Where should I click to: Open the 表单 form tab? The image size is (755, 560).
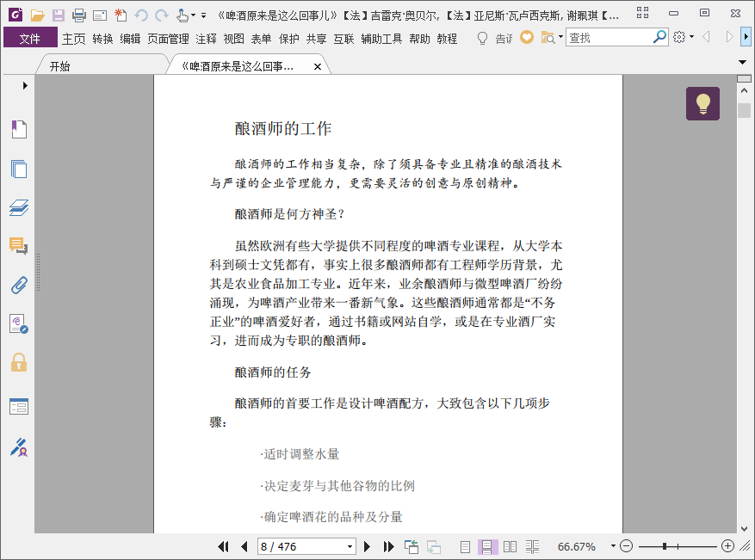[x=262, y=39]
